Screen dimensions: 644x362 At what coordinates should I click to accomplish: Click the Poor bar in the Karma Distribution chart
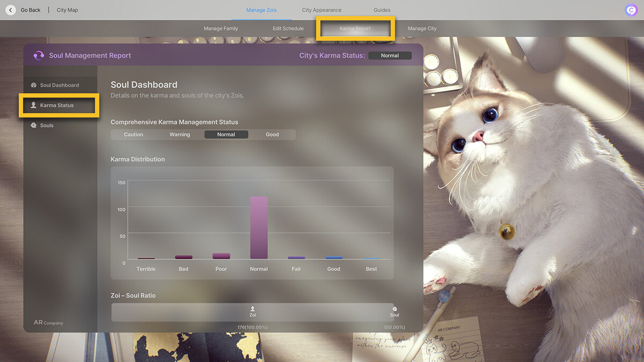221,256
